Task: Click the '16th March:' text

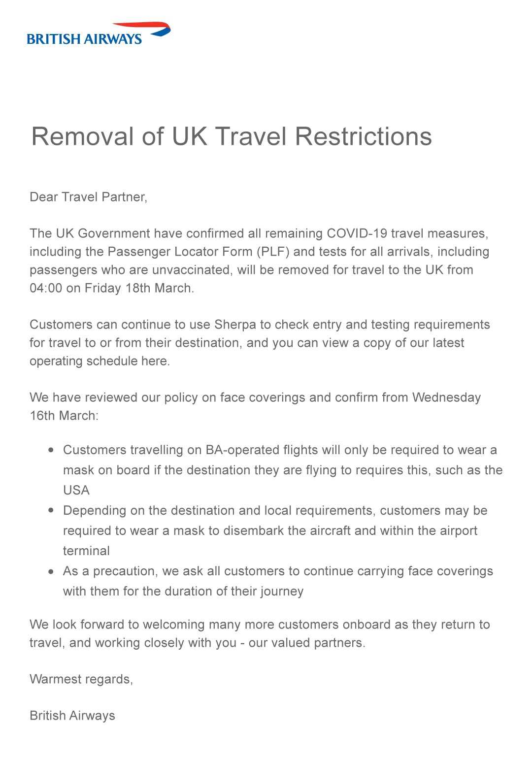Action: 64,416
